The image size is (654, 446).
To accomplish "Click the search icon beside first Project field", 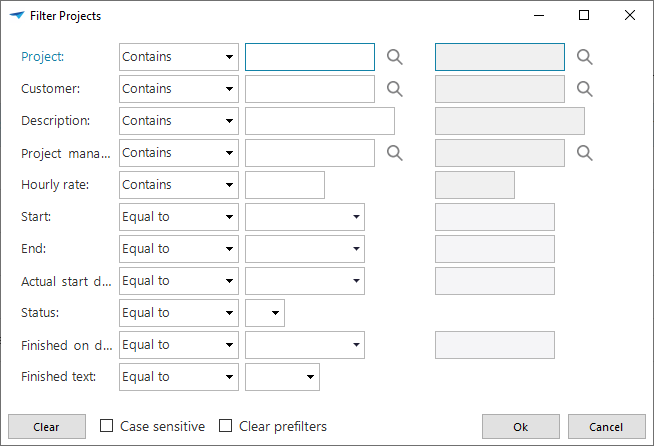I will [395, 57].
